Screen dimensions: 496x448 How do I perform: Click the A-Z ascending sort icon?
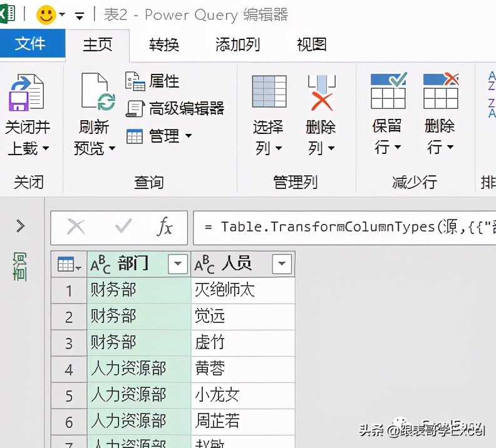pos(492,81)
